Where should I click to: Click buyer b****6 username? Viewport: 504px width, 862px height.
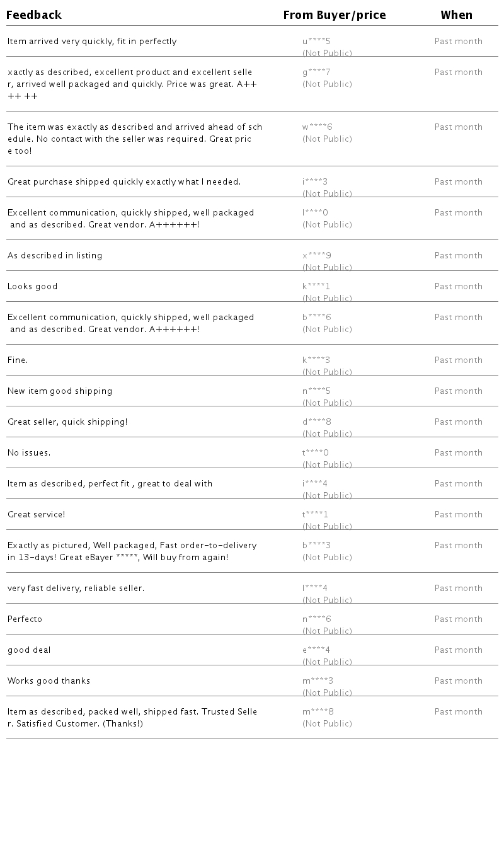pyautogui.click(x=316, y=318)
